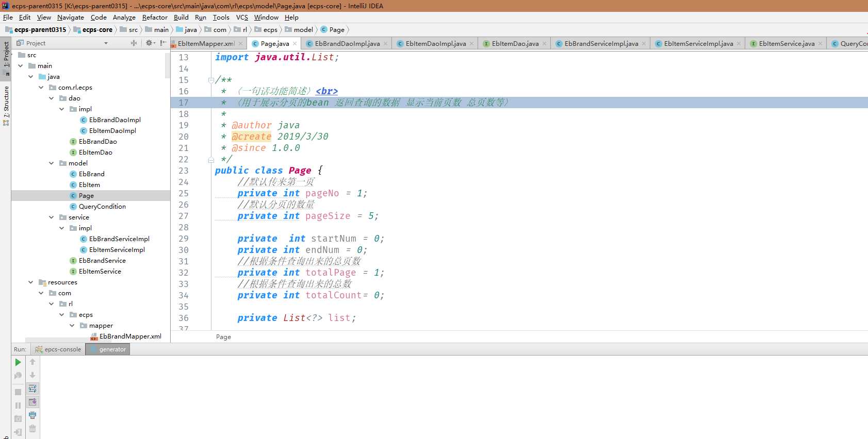
Task: Click the Hide Project panel icon
Action: (x=163, y=43)
